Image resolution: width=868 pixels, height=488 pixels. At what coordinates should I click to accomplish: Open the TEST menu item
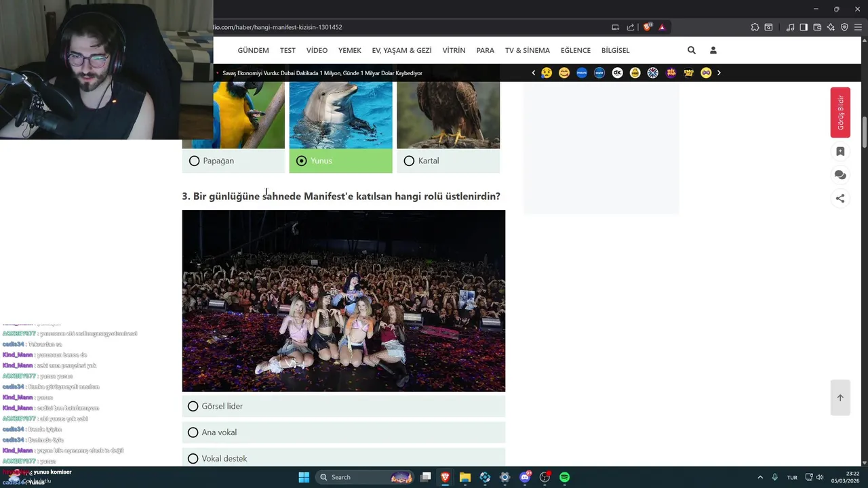point(288,50)
